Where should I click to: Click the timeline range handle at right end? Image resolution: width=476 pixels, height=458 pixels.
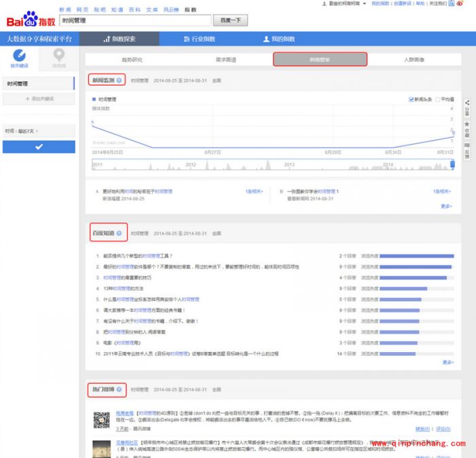[x=452, y=164]
